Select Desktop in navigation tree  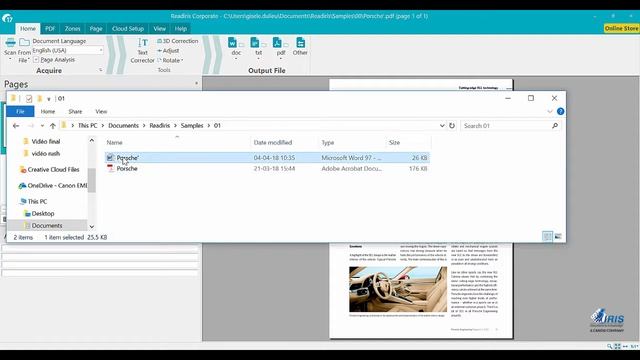coord(39,213)
